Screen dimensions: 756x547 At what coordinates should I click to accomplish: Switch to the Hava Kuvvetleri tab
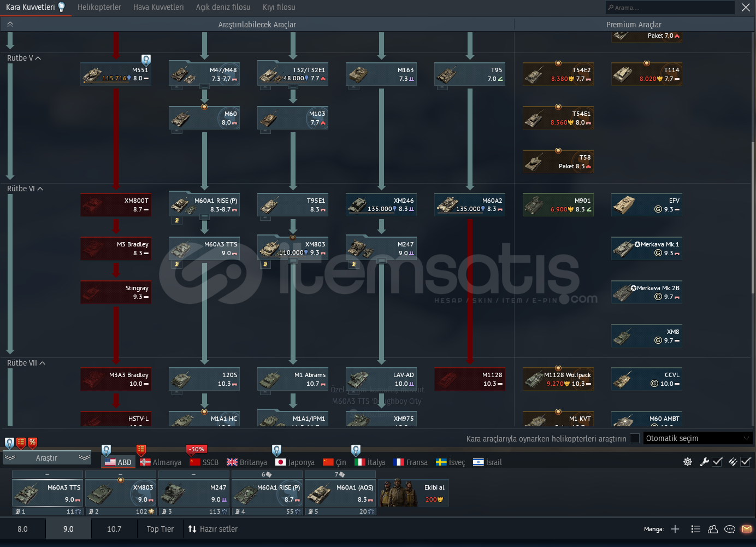(x=158, y=7)
